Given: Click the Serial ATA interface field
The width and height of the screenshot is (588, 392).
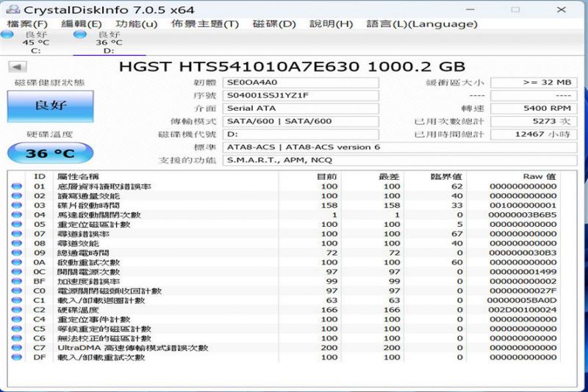Looking at the screenshot, I should tap(301, 109).
